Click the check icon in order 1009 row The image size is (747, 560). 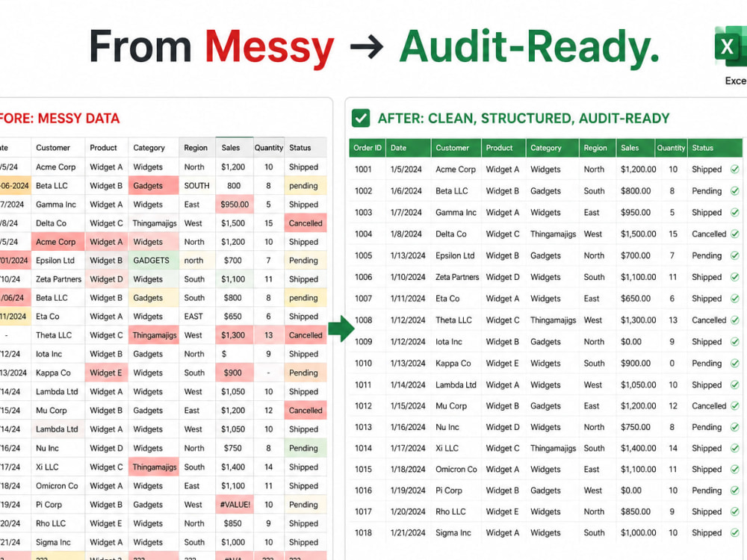pos(734,341)
